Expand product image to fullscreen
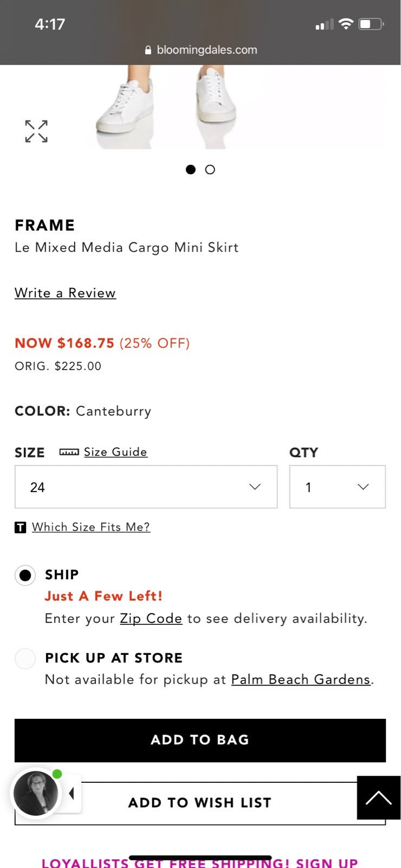The height and width of the screenshot is (868, 401). pos(36,131)
